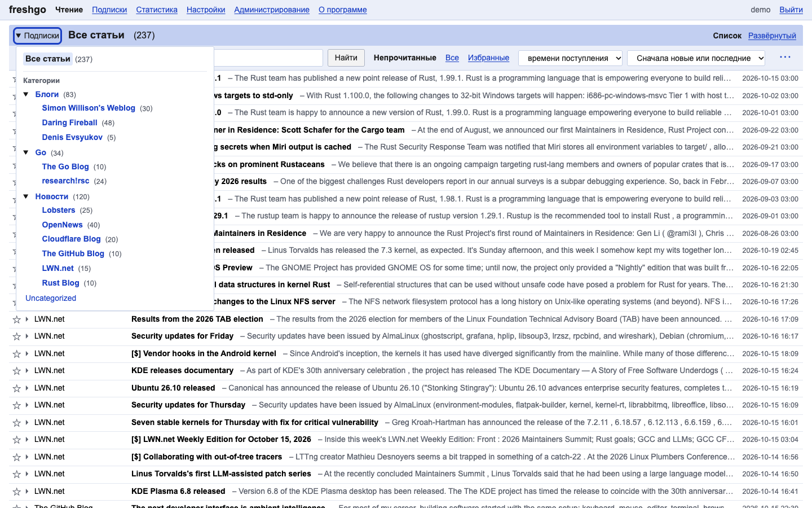Open the О программе page
The height and width of the screenshot is (508, 812).
(x=343, y=10)
